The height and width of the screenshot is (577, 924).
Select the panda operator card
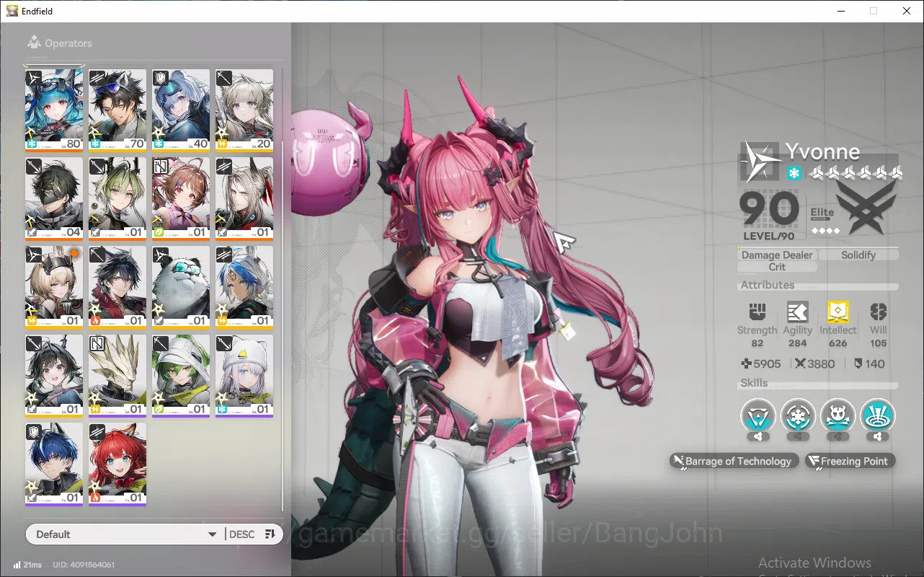tap(181, 287)
